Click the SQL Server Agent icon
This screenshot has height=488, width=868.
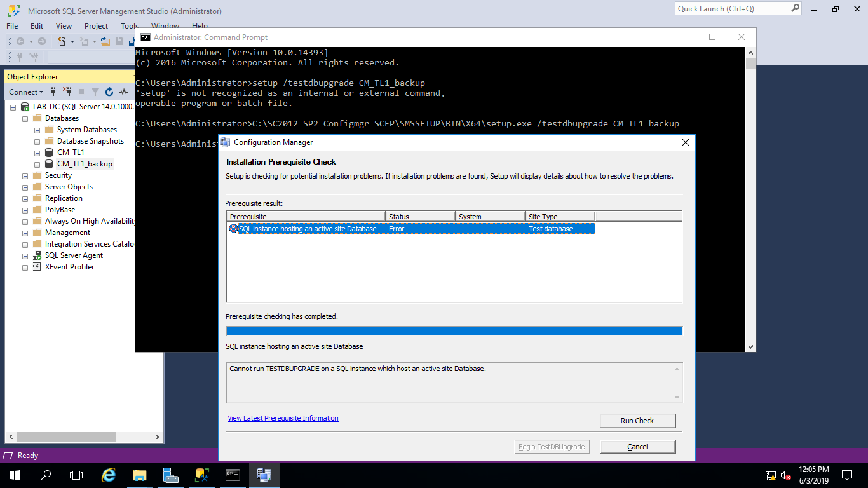coord(37,255)
